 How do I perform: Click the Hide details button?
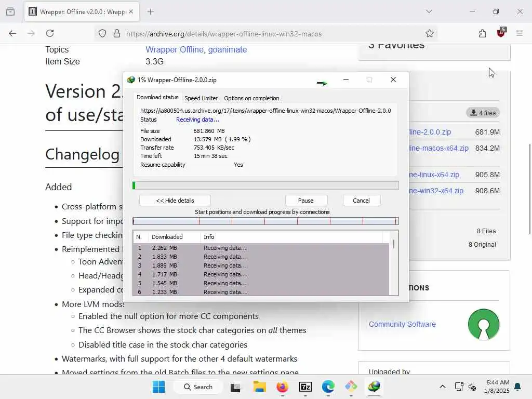click(x=175, y=201)
